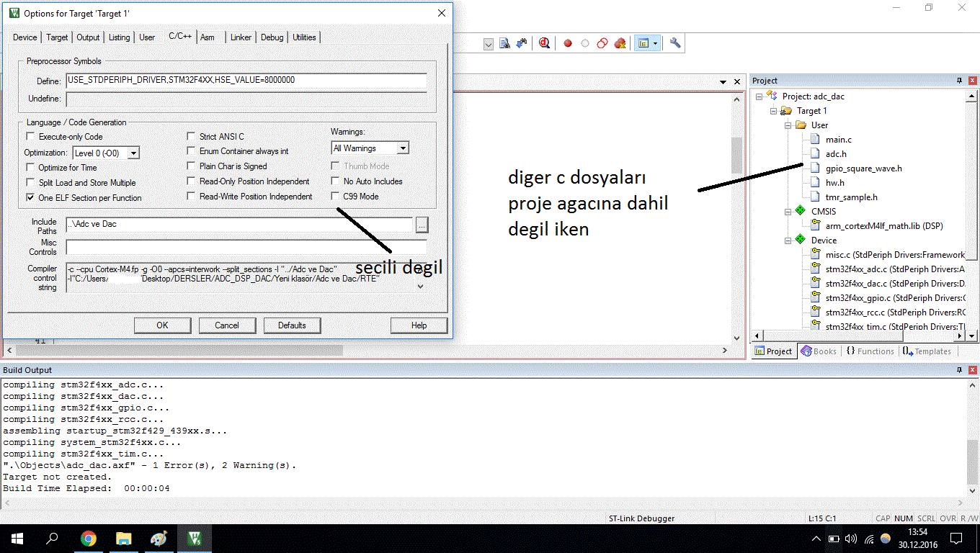Open the Optimization level dropdown

(x=133, y=153)
